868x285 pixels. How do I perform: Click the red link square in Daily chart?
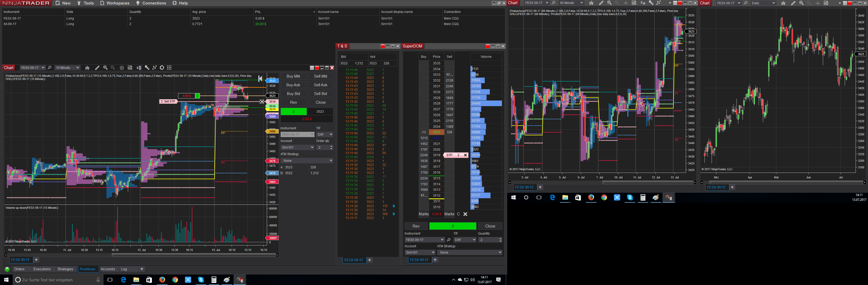click(850, 3)
